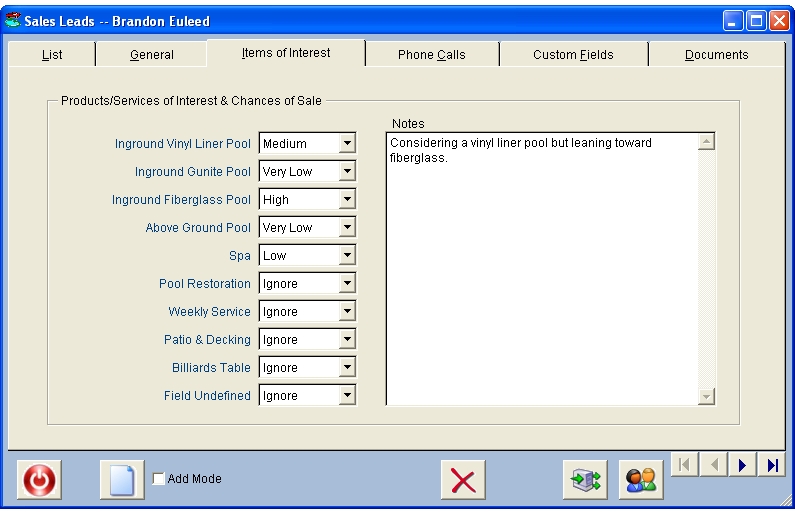Open the Documents tab

coord(716,55)
